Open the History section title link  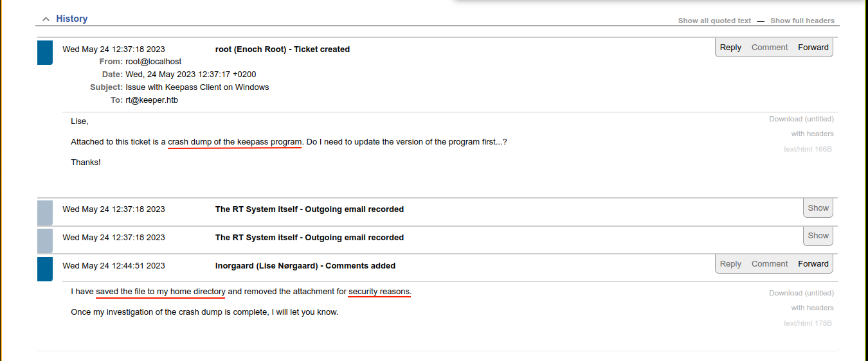tap(71, 19)
